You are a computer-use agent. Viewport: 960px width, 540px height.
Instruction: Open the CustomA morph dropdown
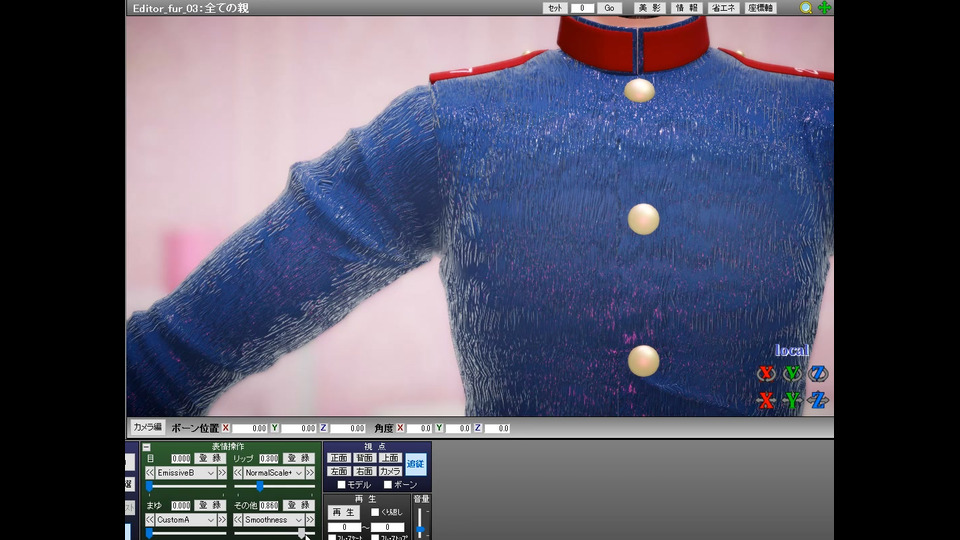(x=186, y=520)
